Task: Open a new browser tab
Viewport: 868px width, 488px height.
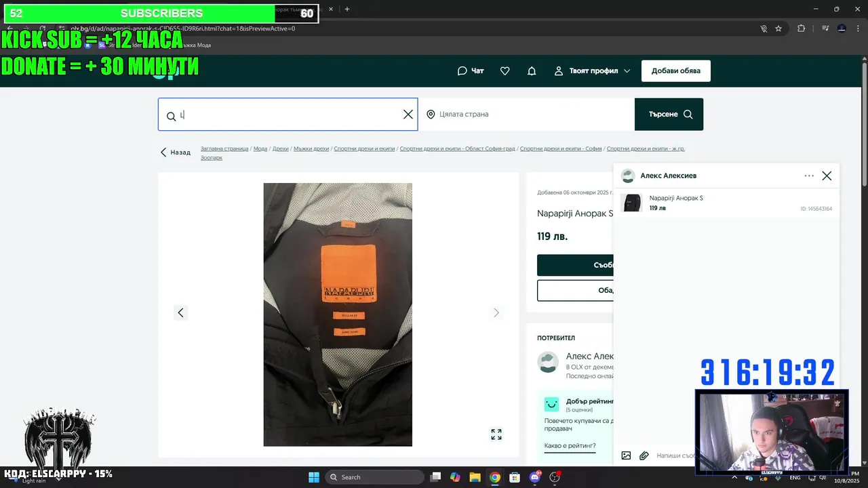Action: point(347,9)
